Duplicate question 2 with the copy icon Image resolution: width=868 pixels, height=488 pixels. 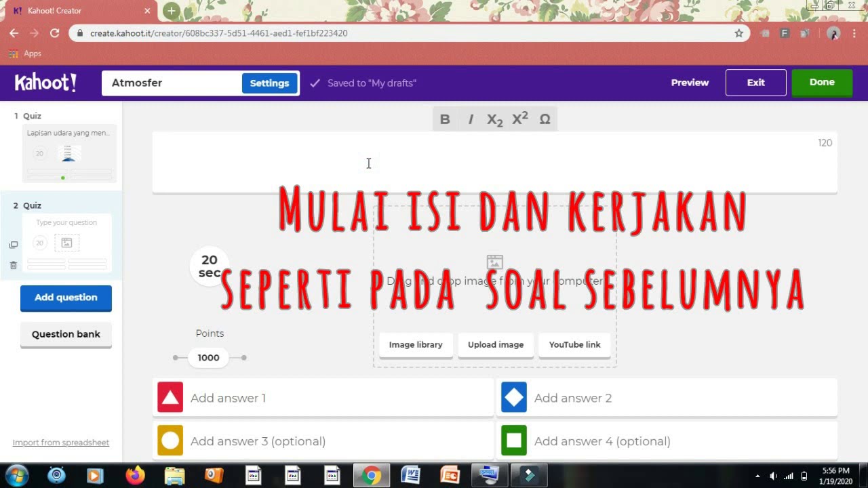click(14, 245)
